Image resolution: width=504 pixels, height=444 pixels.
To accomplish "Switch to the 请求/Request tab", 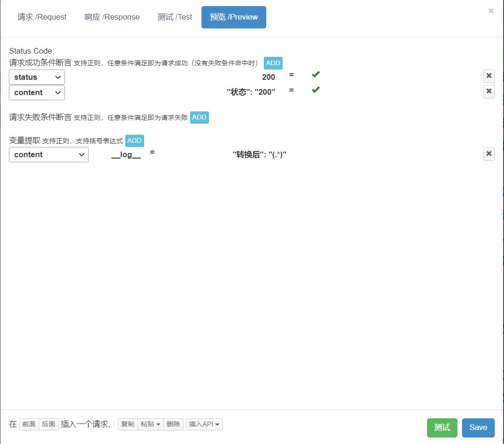I will tap(41, 17).
